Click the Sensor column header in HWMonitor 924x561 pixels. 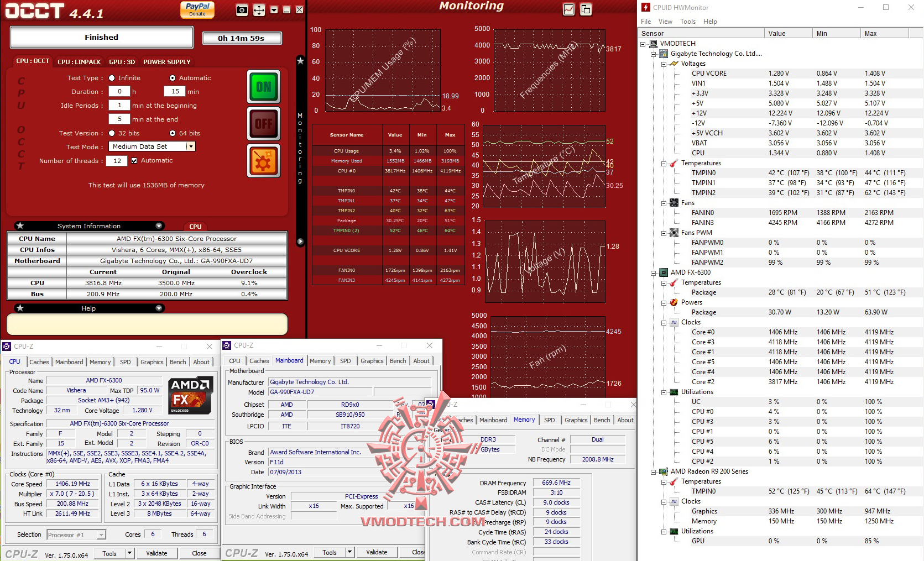tap(702, 33)
